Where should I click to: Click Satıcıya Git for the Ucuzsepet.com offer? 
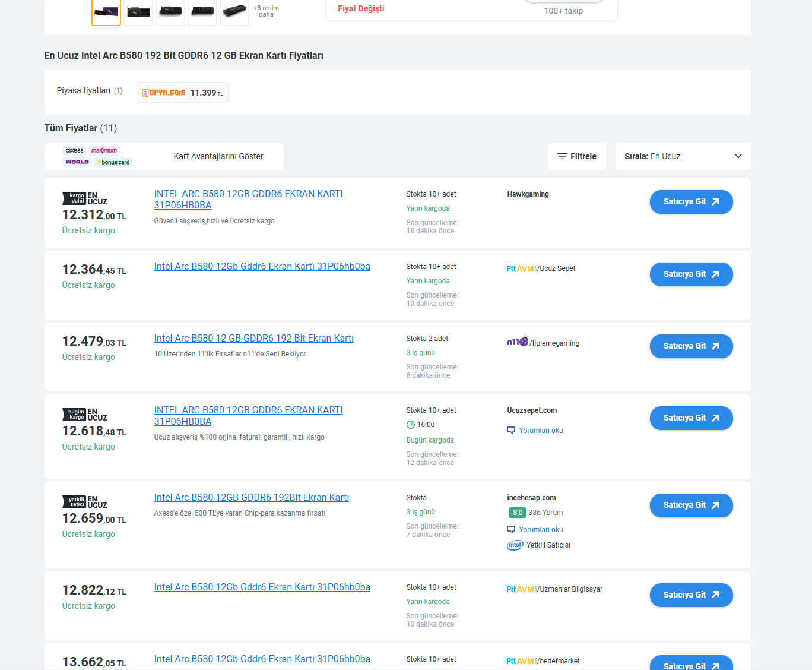[x=692, y=418]
